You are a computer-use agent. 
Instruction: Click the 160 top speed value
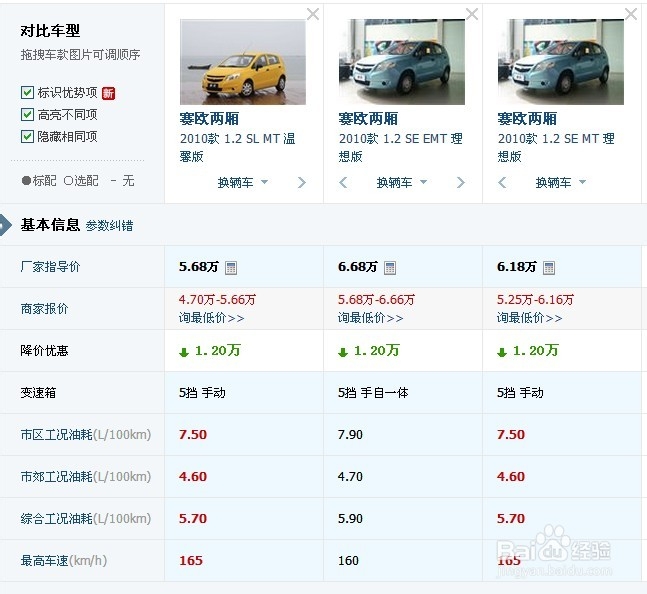click(348, 561)
